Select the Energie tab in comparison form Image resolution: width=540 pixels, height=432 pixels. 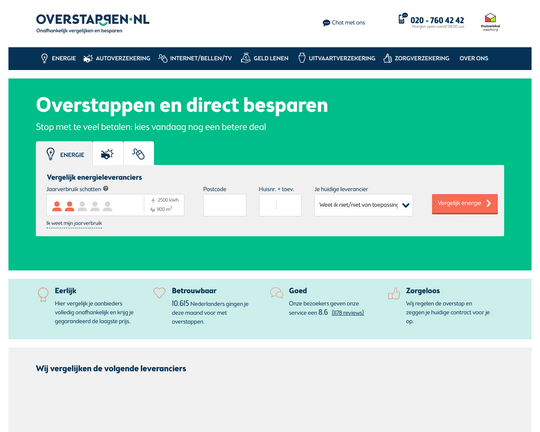click(x=64, y=154)
